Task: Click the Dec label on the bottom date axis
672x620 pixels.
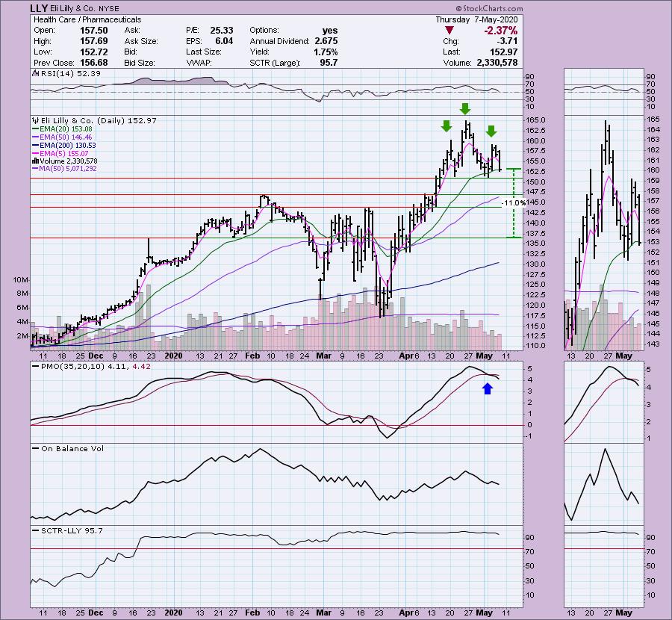Action: click(96, 613)
